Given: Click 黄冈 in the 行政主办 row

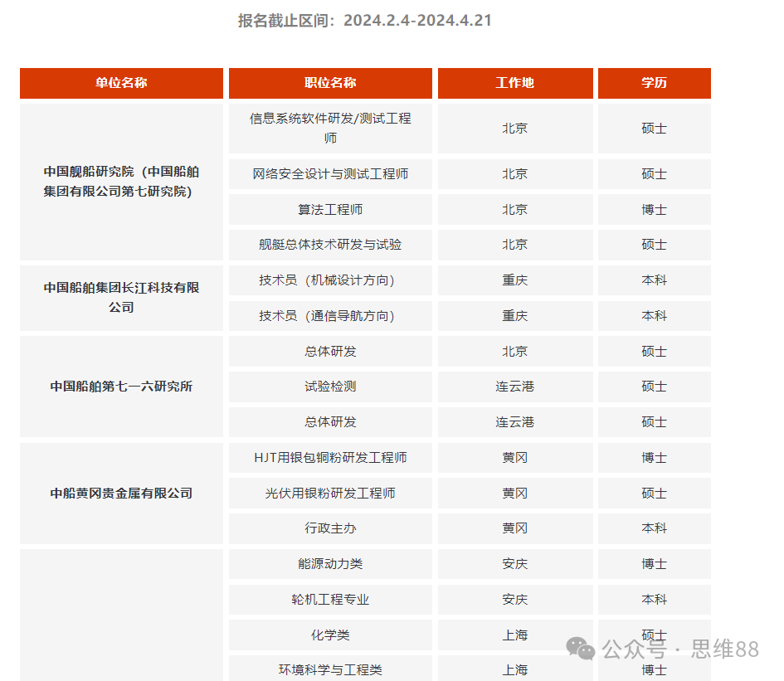Looking at the screenshot, I should pos(515,528).
